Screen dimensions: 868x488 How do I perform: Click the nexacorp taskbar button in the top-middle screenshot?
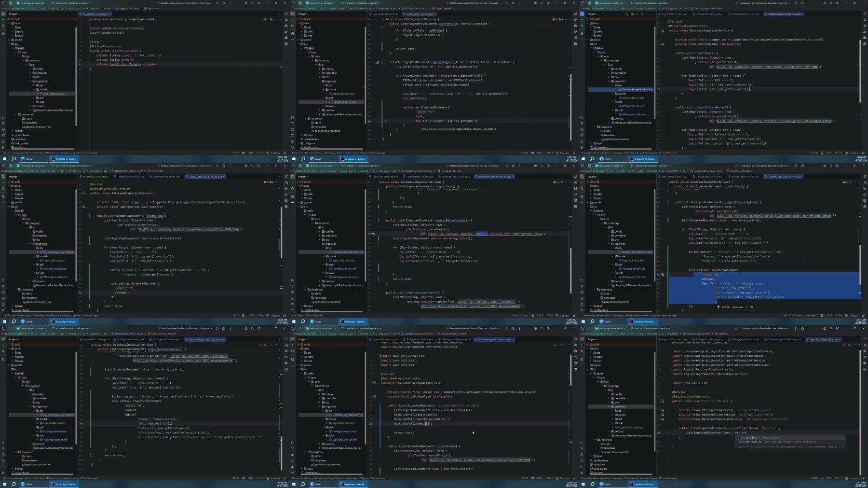point(354,159)
